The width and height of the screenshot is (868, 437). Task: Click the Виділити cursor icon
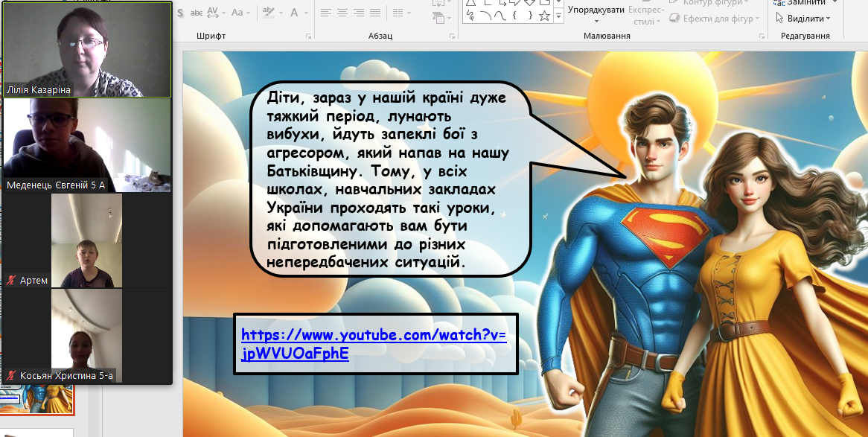point(779,19)
